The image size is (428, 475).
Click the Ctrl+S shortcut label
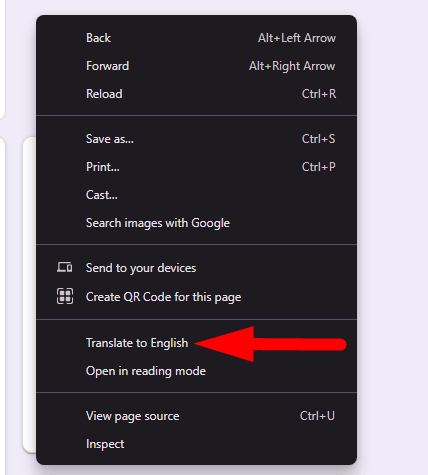[x=318, y=139]
